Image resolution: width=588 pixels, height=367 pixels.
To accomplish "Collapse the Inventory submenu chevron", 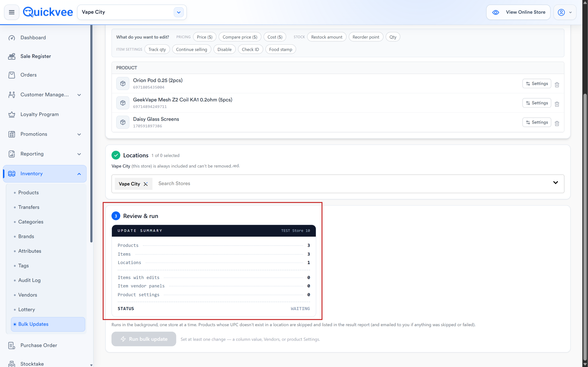I will (x=79, y=174).
